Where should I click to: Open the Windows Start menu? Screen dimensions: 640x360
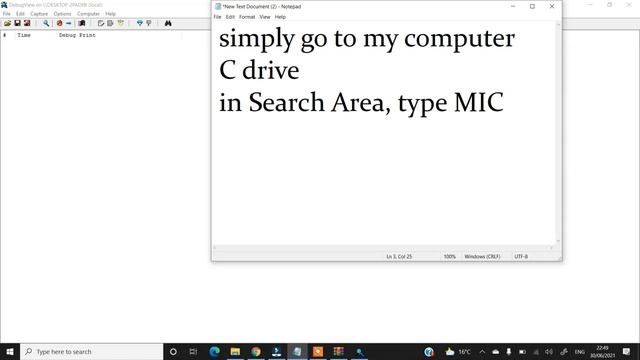tap(10, 351)
